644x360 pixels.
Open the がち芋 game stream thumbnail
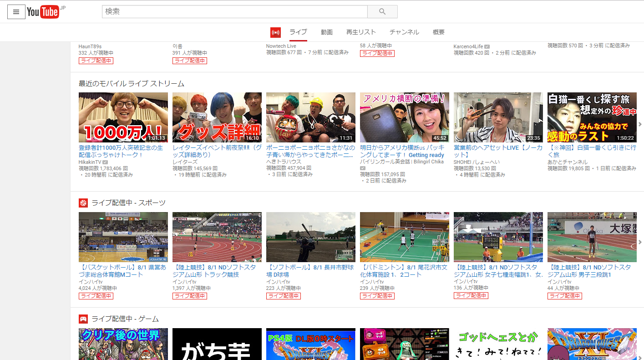point(217,344)
